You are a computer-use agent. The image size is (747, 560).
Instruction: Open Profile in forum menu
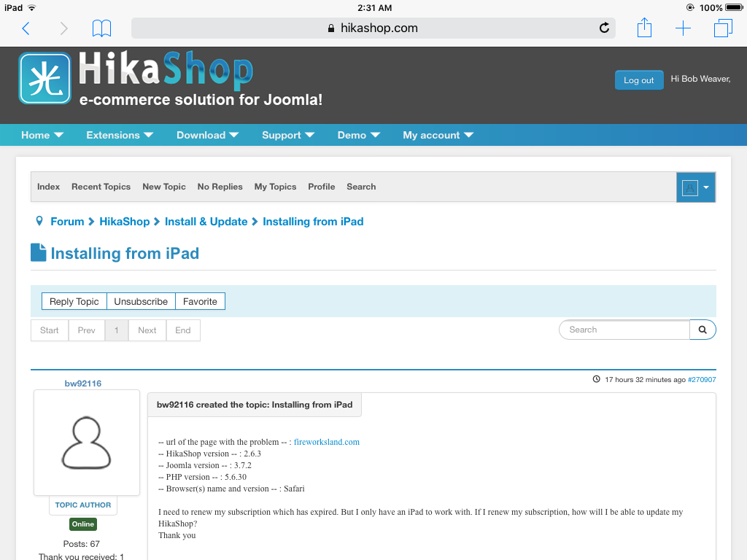coord(322,187)
